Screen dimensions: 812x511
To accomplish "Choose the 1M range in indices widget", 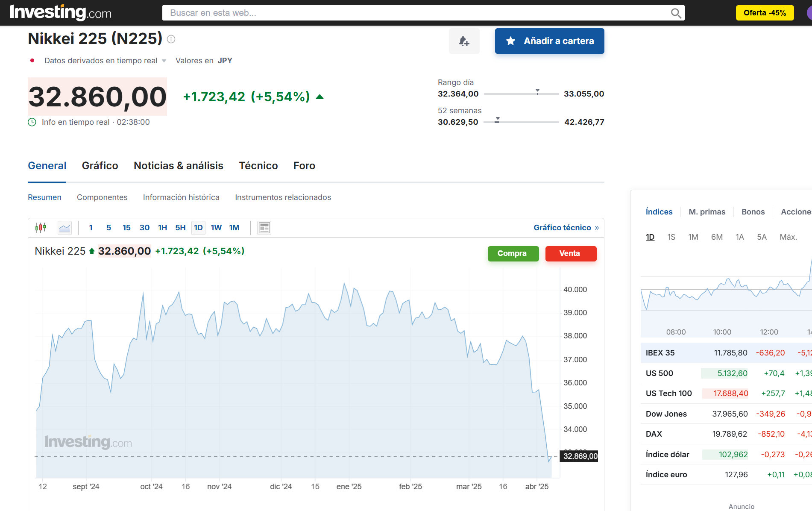I will point(693,237).
